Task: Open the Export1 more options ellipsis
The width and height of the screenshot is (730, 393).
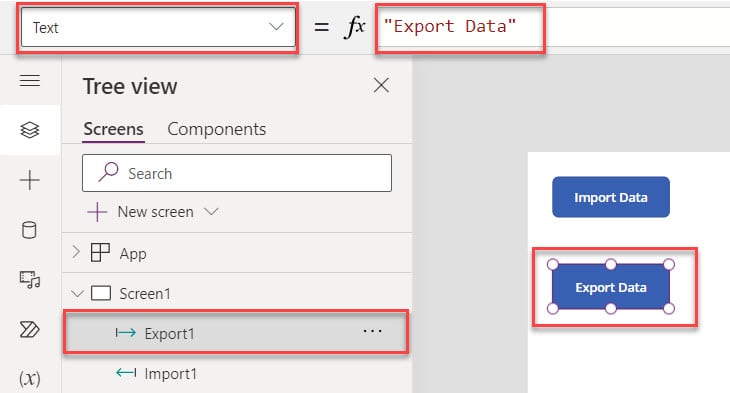Action: point(372,331)
